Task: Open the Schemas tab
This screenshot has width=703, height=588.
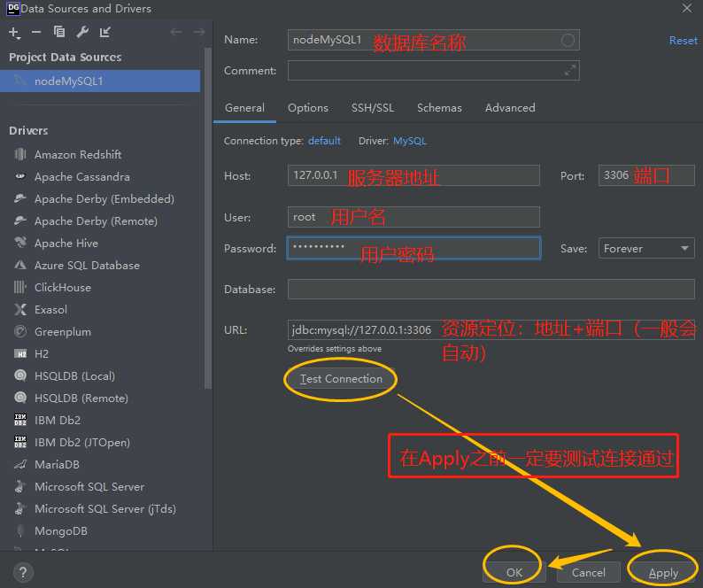Action: 439,108
